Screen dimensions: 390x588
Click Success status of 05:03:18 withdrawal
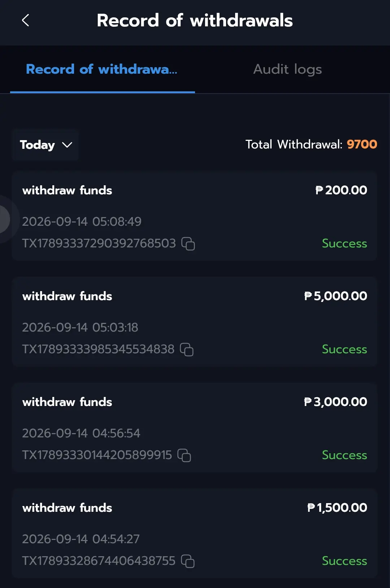[x=344, y=349]
